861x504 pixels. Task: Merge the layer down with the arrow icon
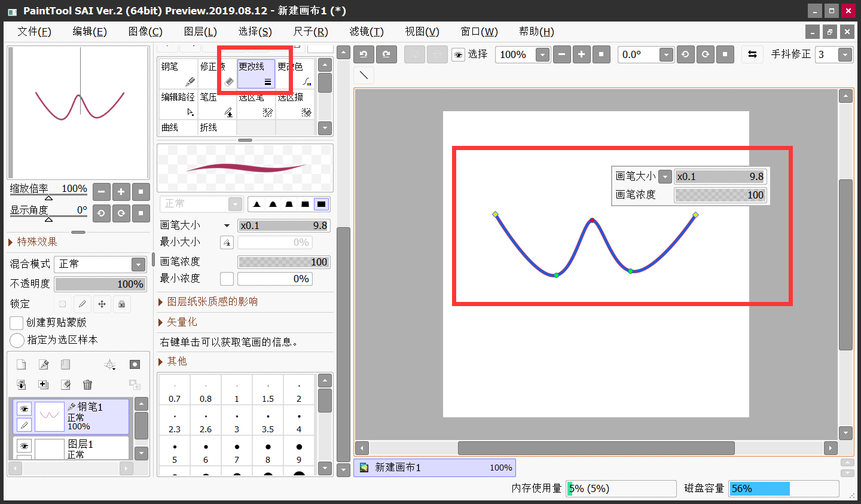(21, 385)
